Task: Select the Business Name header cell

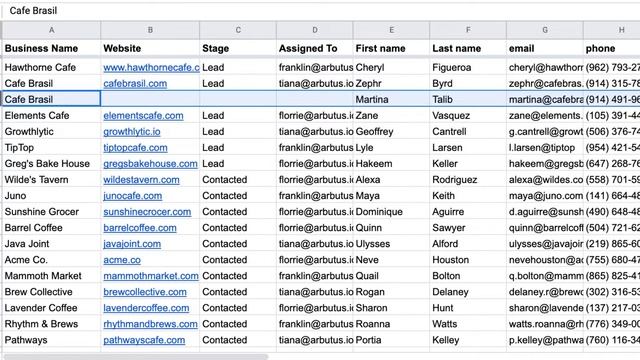Action: click(x=51, y=48)
